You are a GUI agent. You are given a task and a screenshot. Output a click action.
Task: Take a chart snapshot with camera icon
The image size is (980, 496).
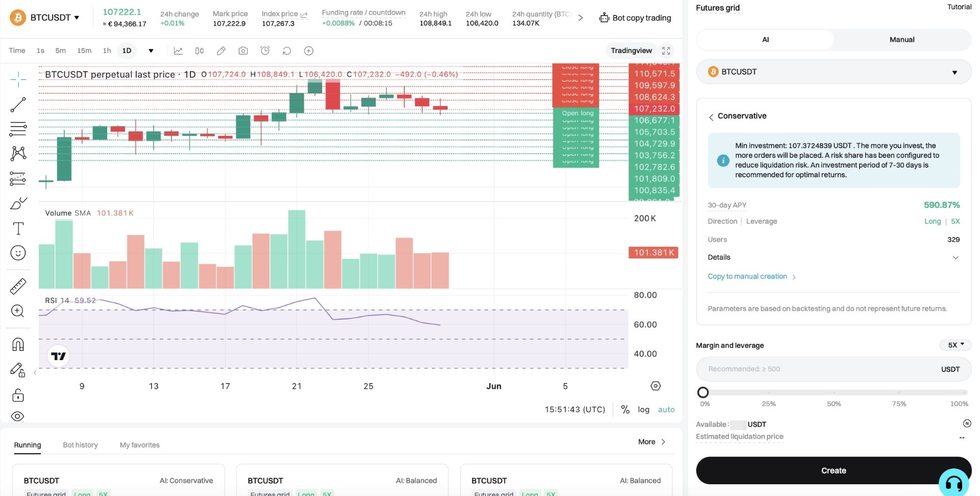(243, 51)
